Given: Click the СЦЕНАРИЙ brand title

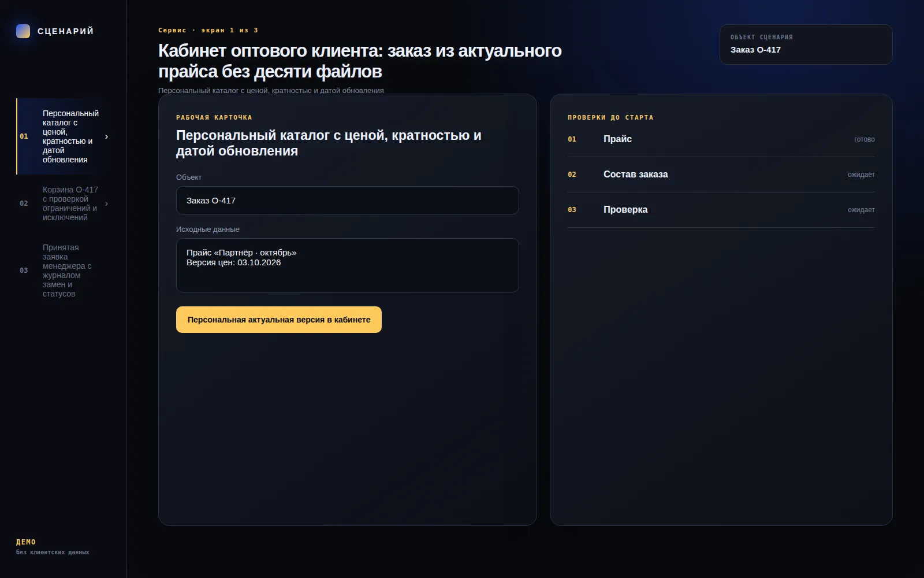Looking at the screenshot, I should [65, 31].
